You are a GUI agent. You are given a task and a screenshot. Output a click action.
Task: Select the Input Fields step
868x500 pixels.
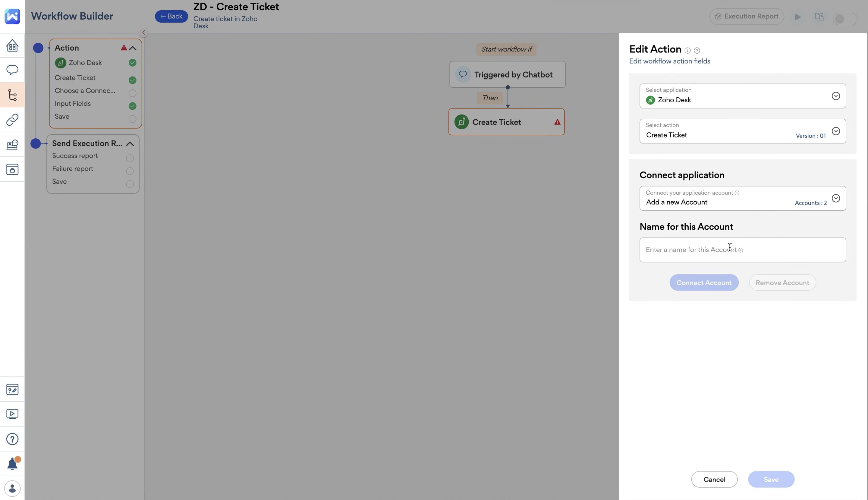click(73, 104)
